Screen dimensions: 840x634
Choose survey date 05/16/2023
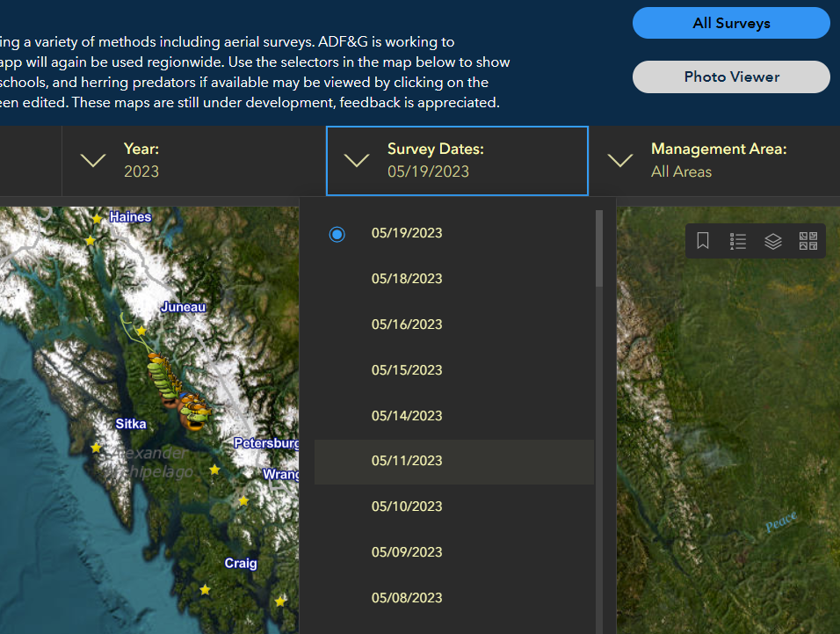(x=407, y=324)
